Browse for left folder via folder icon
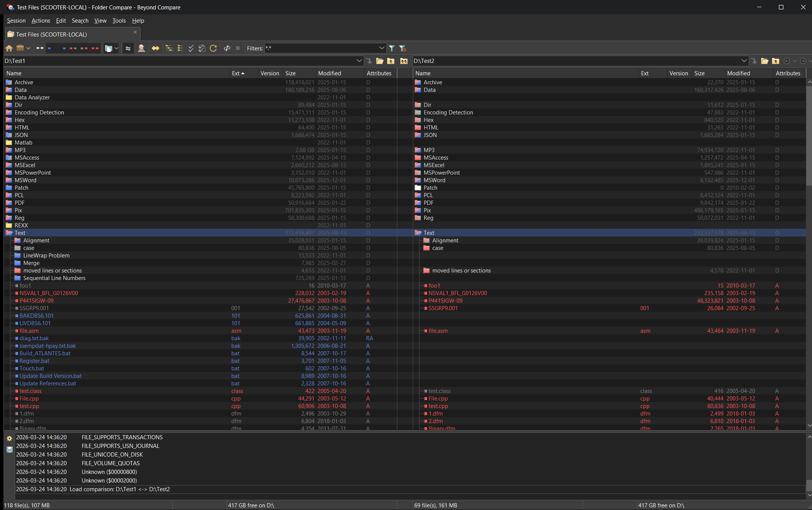812x510 pixels. coord(380,61)
